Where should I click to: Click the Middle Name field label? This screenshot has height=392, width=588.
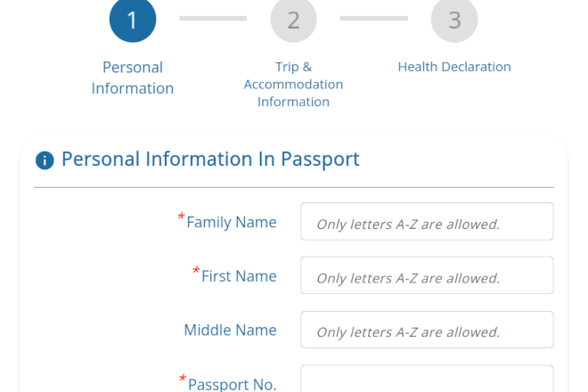click(230, 330)
